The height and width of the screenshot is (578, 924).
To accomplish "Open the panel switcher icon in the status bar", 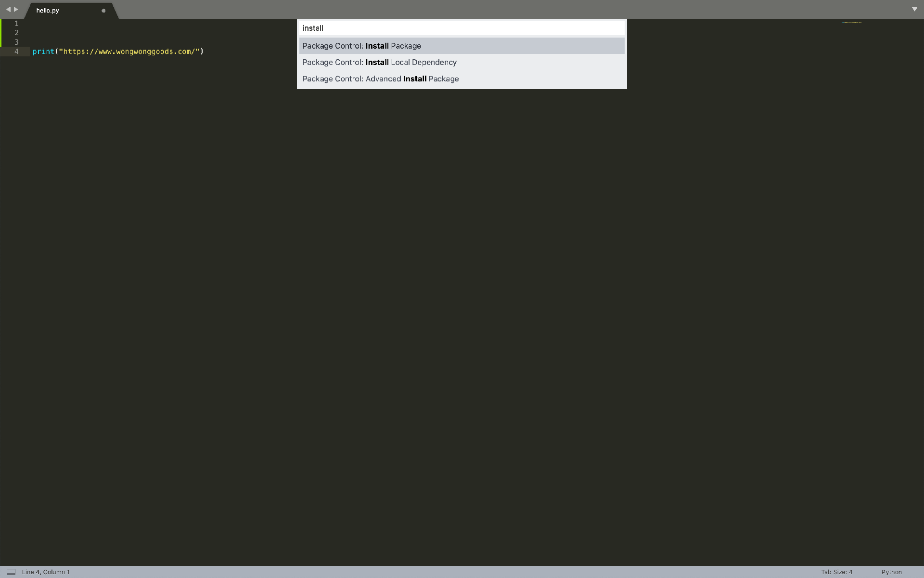I will [11, 572].
